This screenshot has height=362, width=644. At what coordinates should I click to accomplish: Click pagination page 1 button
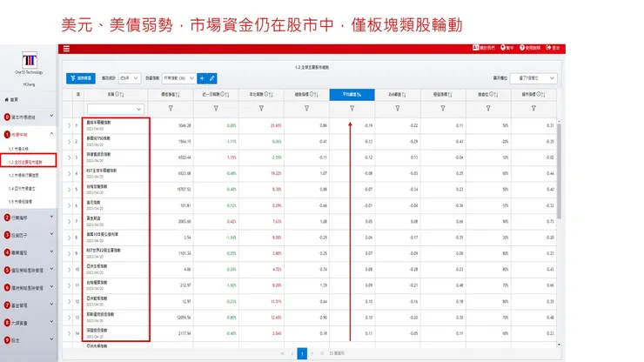pyautogui.click(x=302, y=353)
